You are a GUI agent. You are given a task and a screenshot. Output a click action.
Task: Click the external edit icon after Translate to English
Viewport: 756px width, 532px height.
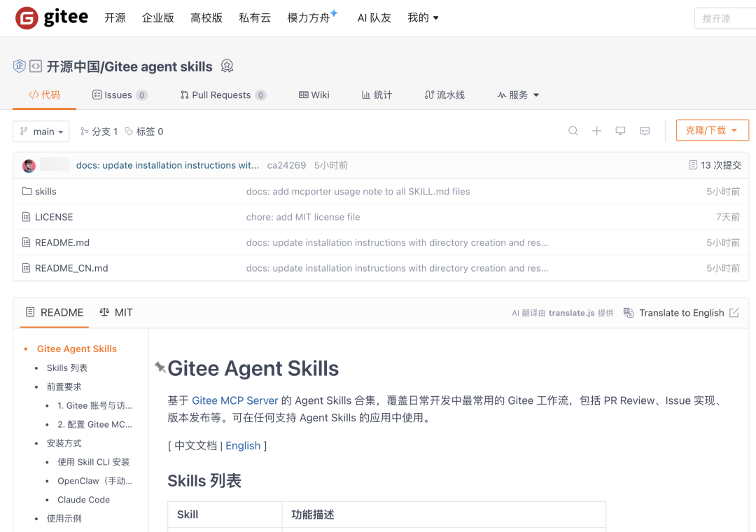(x=734, y=312)
